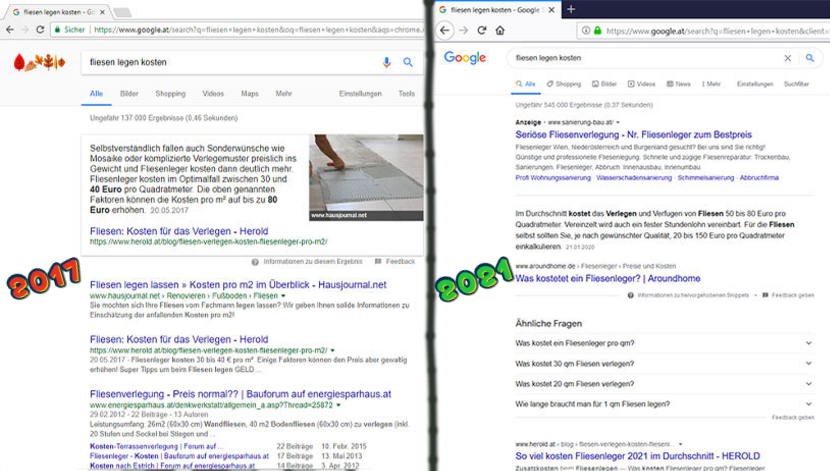Open the snippet link 'Fliesen: Kosten für das Verlegen - Herold'
This screenshot has width=830, height=471.
179,231
